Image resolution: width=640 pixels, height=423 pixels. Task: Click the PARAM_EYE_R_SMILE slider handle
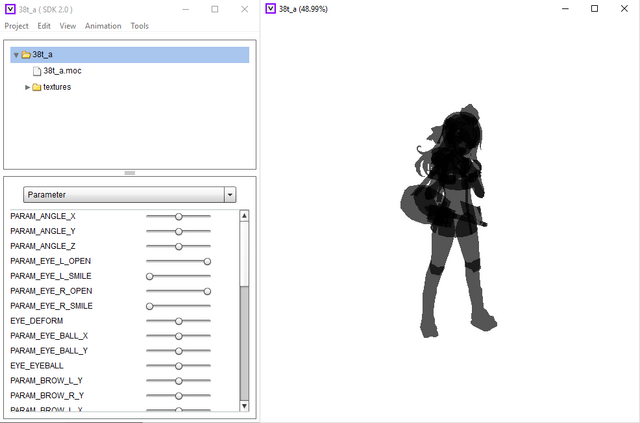tap(150, 306)
